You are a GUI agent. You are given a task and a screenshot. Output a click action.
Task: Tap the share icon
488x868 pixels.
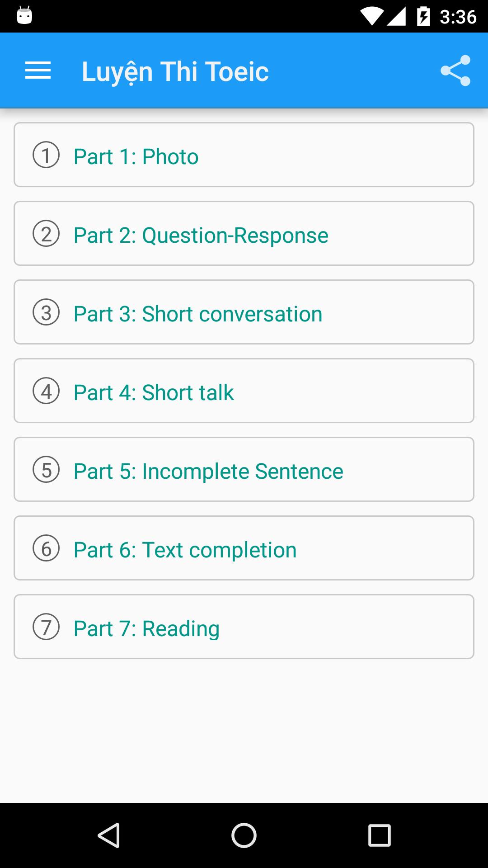pos(455,71)
